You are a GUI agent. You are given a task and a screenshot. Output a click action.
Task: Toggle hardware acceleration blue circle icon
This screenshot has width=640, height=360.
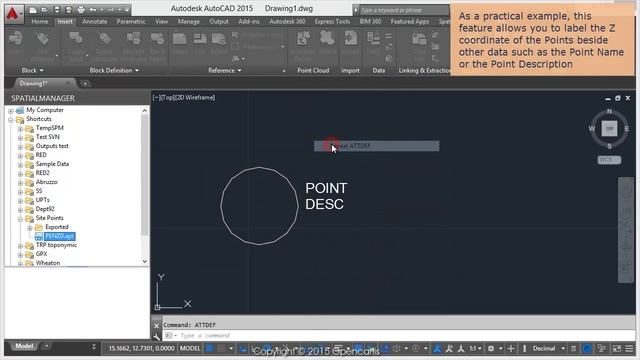587,349
